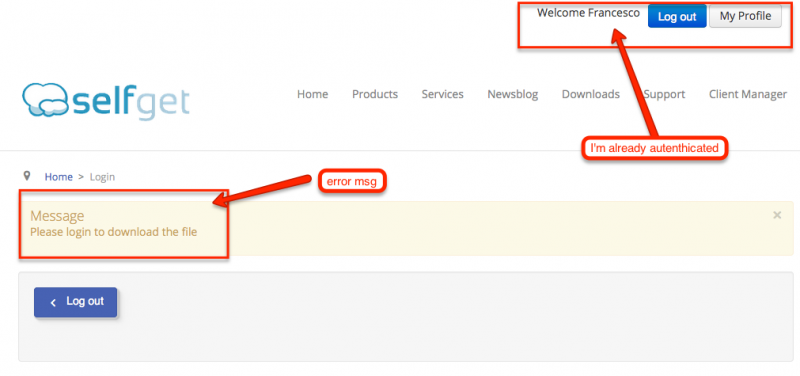The image size is (800, 376).
Task: Go to the Downloads page
Action: (591, 94)
